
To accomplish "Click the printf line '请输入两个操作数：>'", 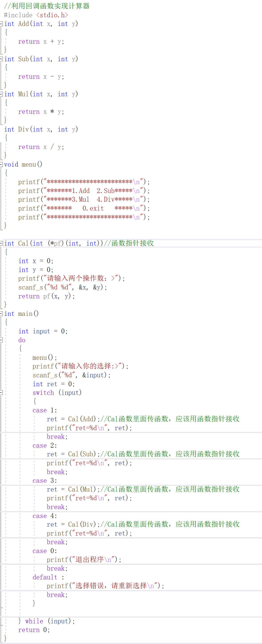I will point(71,278).
